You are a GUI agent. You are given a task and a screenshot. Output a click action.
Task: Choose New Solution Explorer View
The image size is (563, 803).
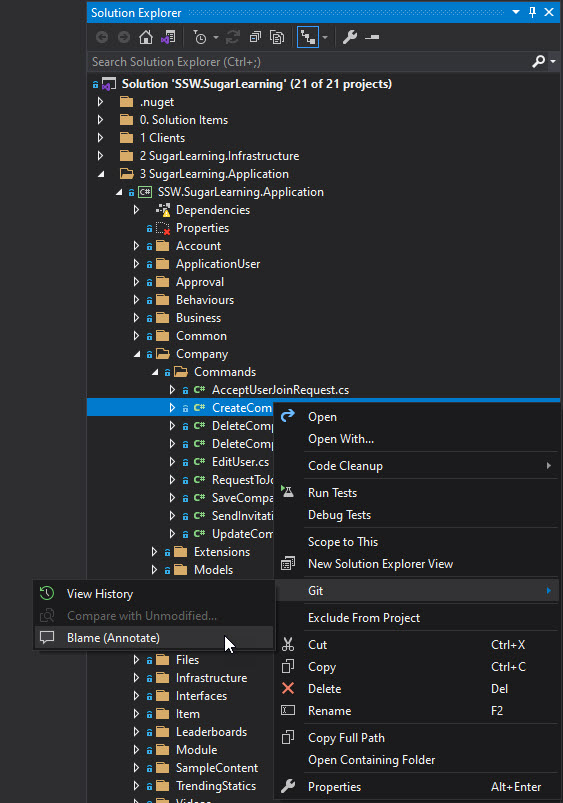[x=416, y=564]
